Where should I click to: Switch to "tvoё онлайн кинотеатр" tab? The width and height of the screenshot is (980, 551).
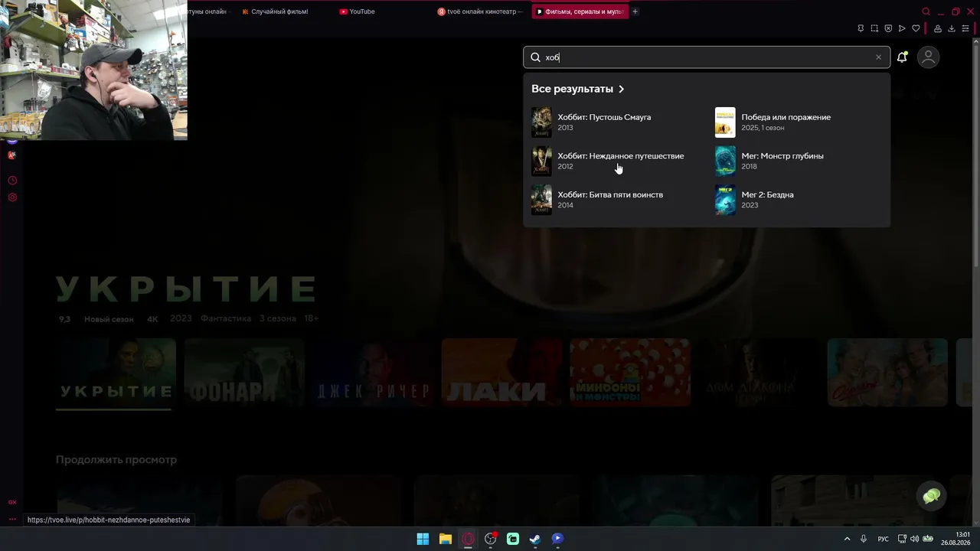coord(480,11)
